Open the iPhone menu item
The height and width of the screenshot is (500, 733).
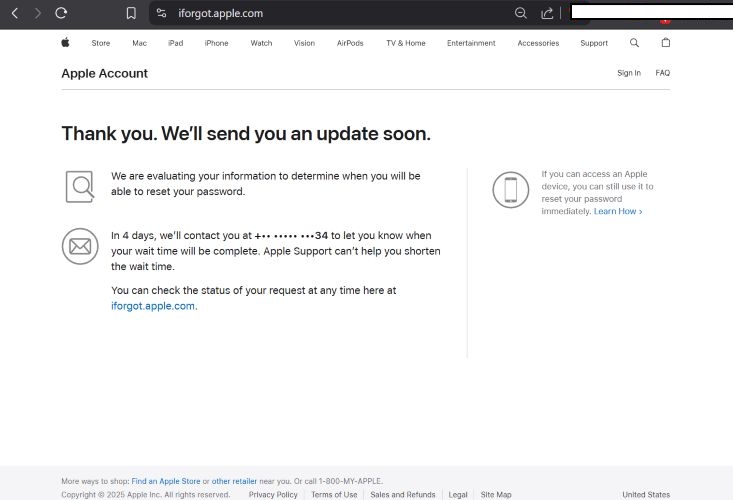click(216, 43)
